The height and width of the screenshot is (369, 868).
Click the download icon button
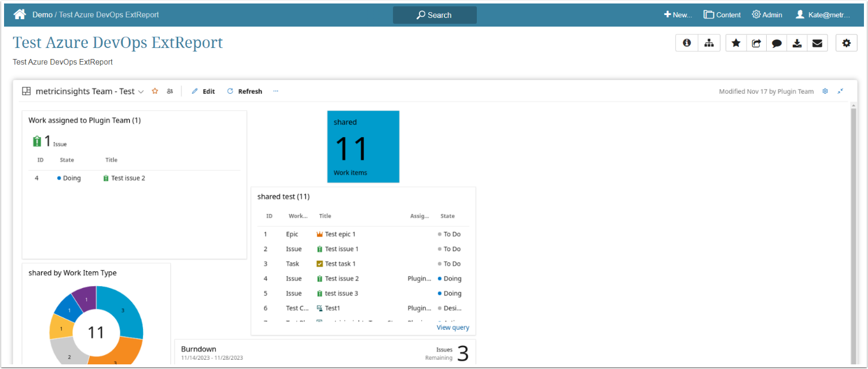pyautogui.click(x=797, y=43)
